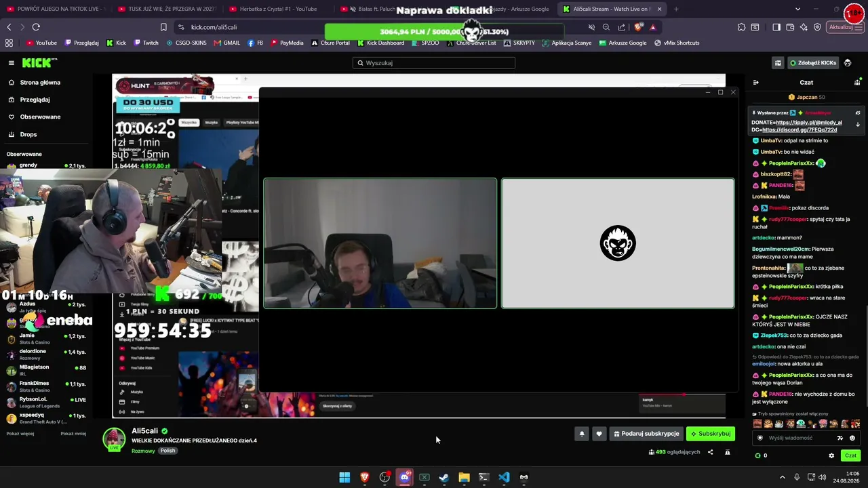Open the user avatar menu at top right
The image size is (868, 488).
coord(848,63)
